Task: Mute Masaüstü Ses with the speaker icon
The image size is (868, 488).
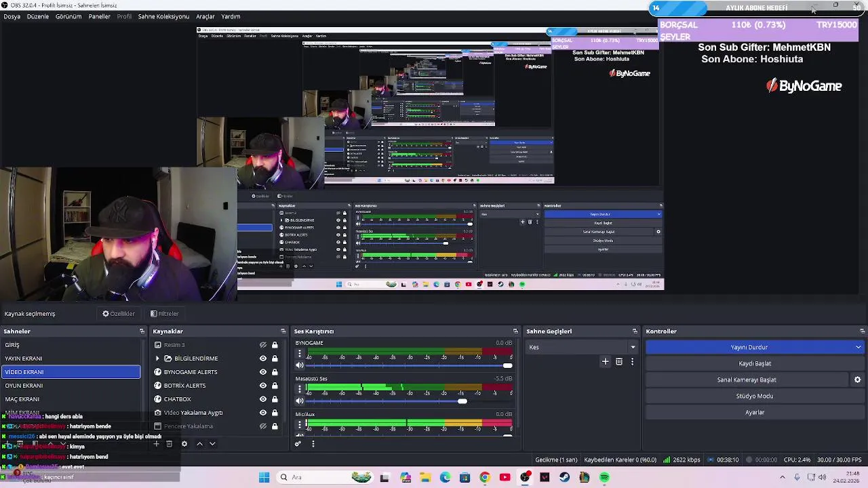Action: (x=299, y=401)
